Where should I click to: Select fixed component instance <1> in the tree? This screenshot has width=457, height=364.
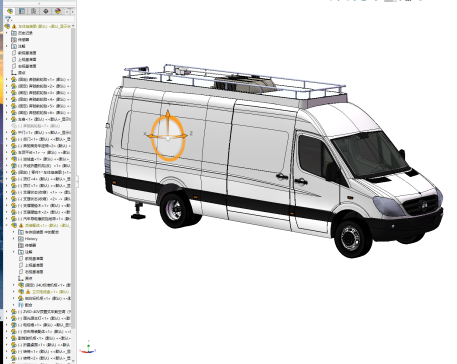click(x=41, y=79)
